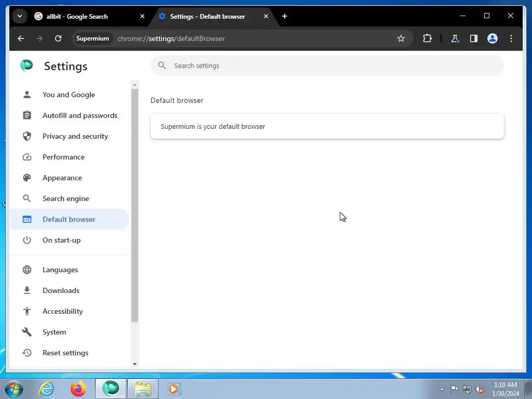Screen dimensions: 532x399
Task: Open Languages settings
Action: click(x=69, y=270)
